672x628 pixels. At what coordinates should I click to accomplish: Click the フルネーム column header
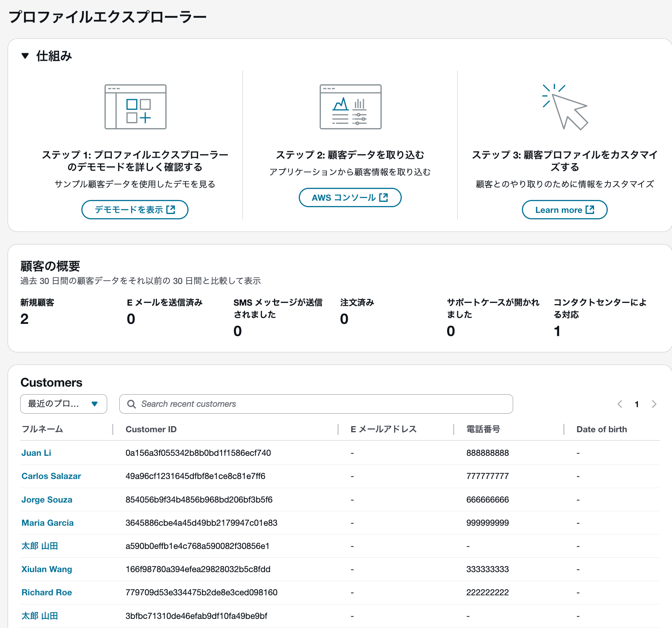pos(42,429)
